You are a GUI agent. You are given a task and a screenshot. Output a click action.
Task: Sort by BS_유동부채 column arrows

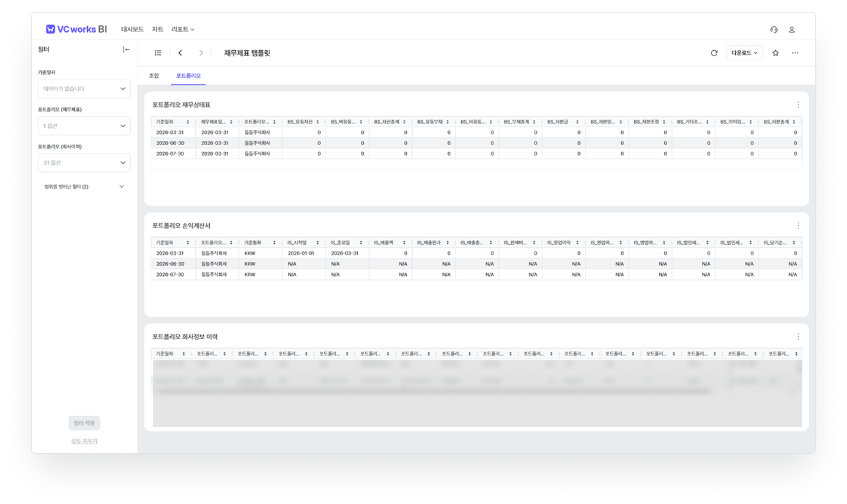coord(447,122)
